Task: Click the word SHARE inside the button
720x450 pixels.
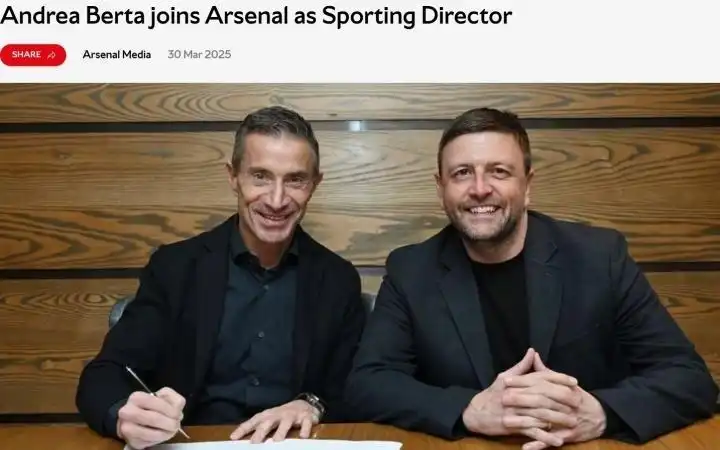Action: point(26,55)
